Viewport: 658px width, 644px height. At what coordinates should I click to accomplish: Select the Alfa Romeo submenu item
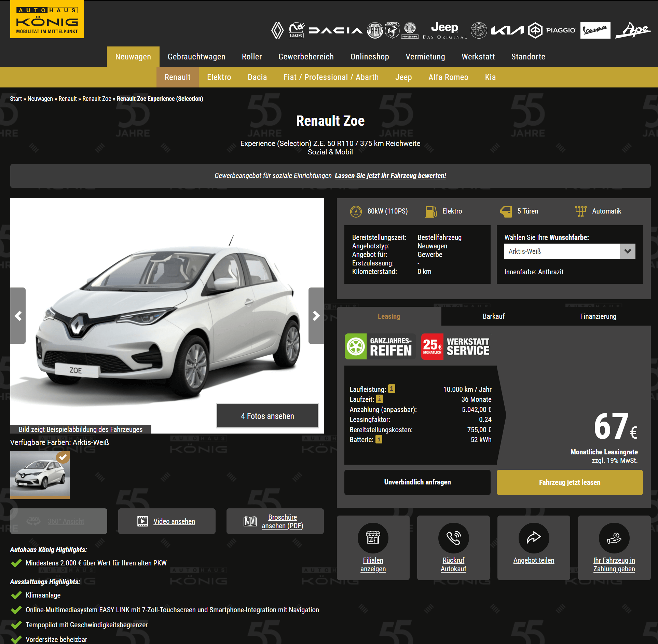[448, 77]
